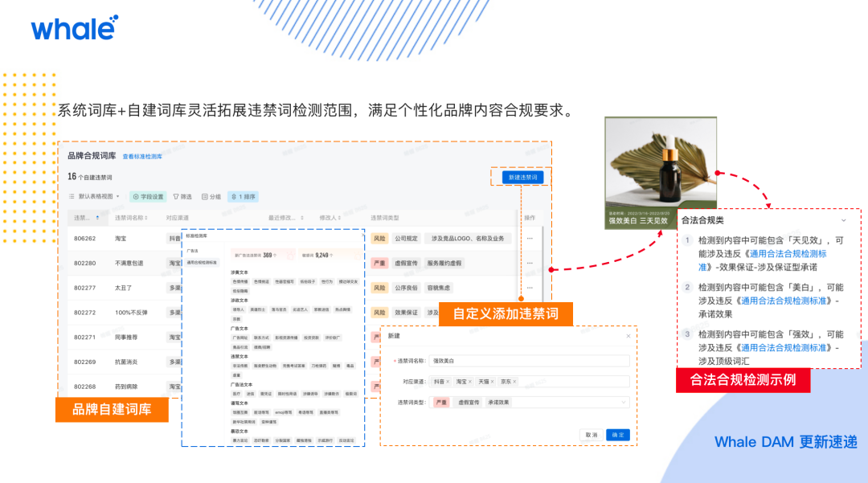Remove the 京东 channel tag
The image size is (868, 483).
click(x=514, y=382)
